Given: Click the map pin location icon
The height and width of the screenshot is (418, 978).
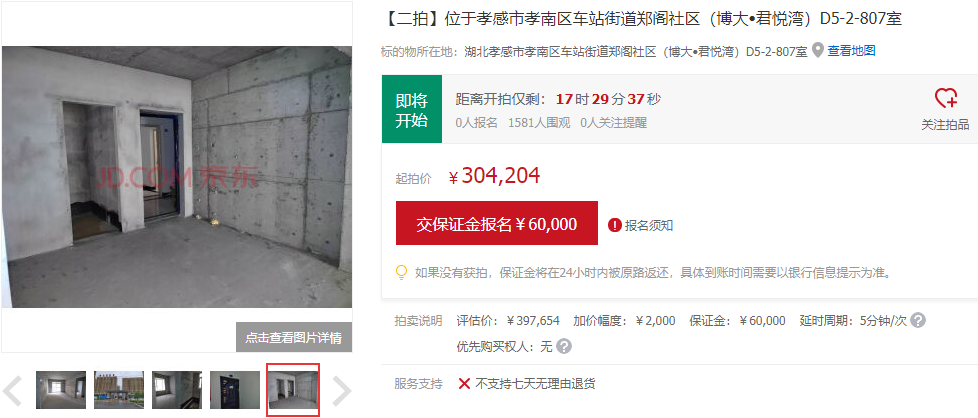Looking at the screenshot, I should pos(818,51).
